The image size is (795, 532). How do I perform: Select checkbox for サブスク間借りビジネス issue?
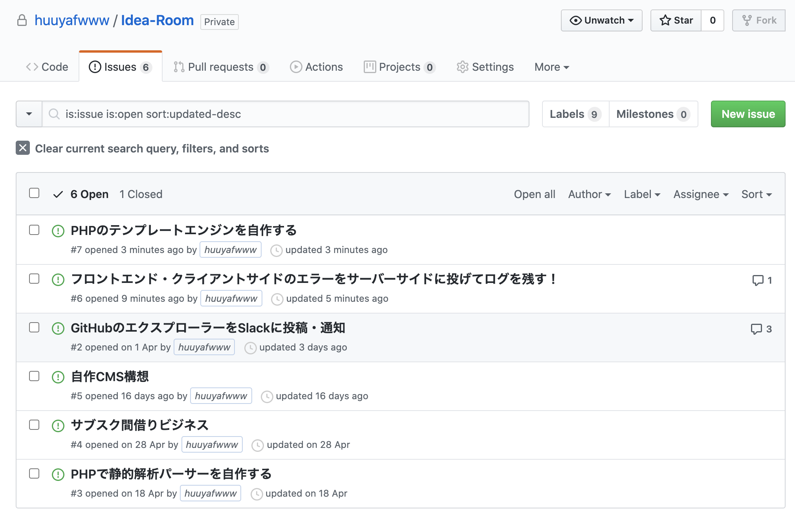point(34,425)
